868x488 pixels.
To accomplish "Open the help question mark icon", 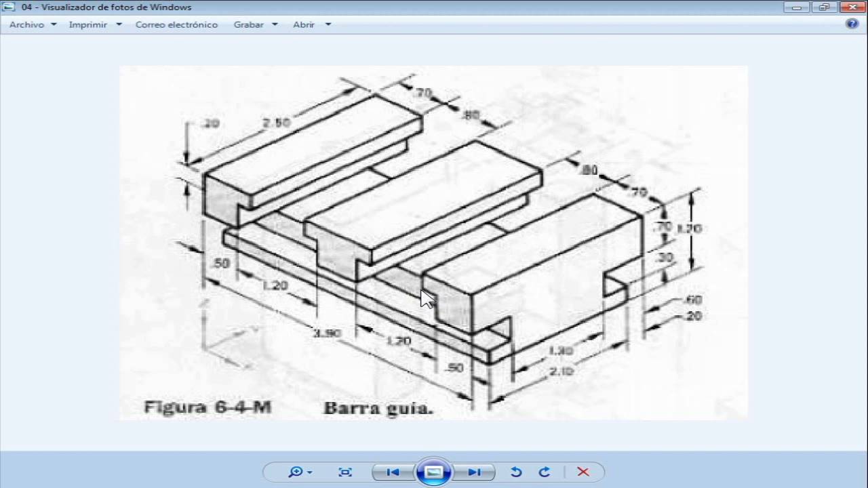I will (852, 24).
